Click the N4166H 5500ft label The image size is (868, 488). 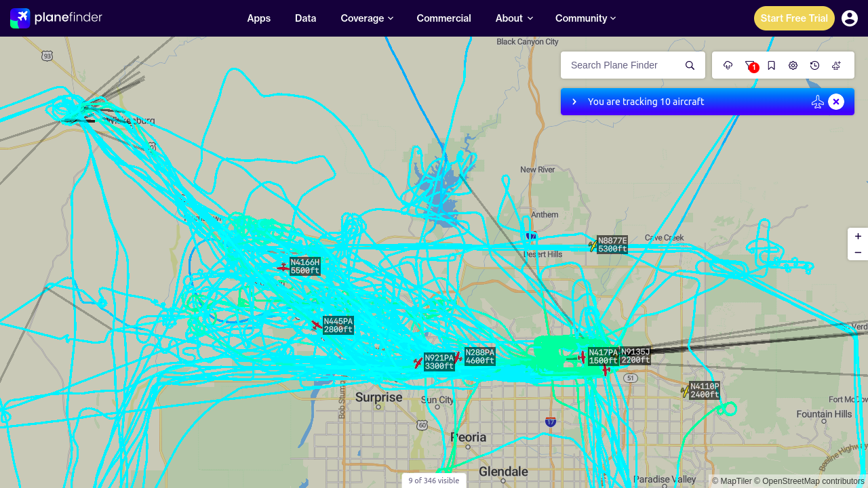(304, 266)
